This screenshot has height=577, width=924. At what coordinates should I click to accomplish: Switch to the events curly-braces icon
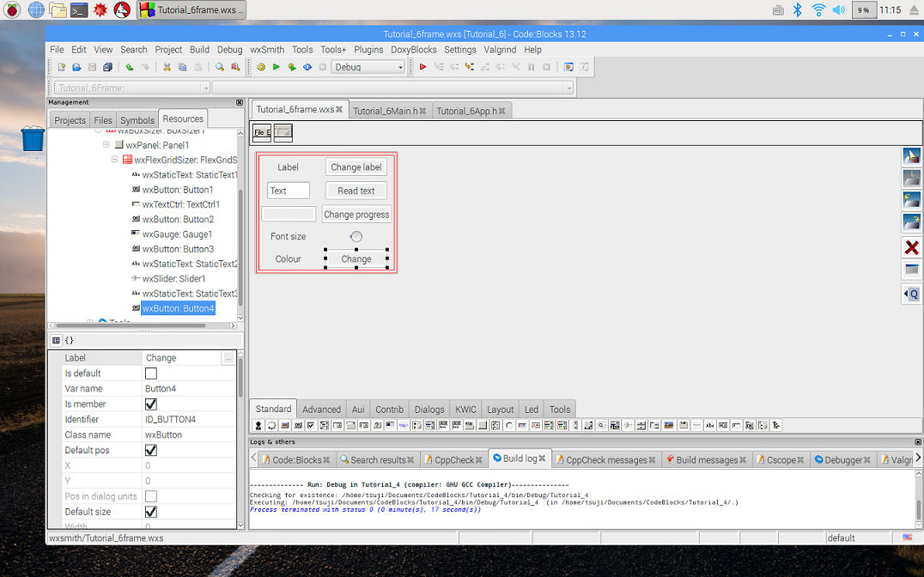click(69, 340)
